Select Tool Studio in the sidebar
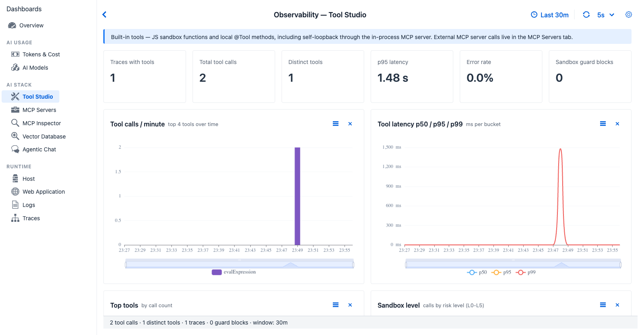The image size is (644, 335). [x=31, y=97]
